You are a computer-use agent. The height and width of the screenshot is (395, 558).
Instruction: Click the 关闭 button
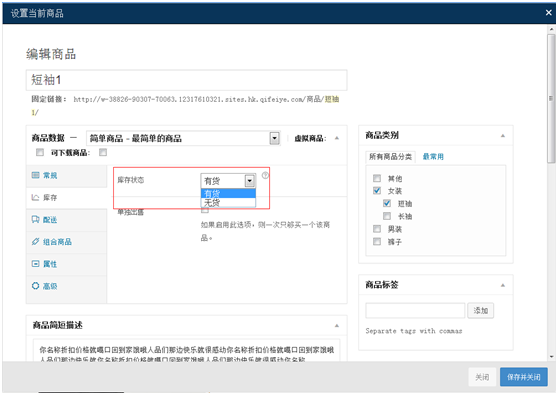482,377
